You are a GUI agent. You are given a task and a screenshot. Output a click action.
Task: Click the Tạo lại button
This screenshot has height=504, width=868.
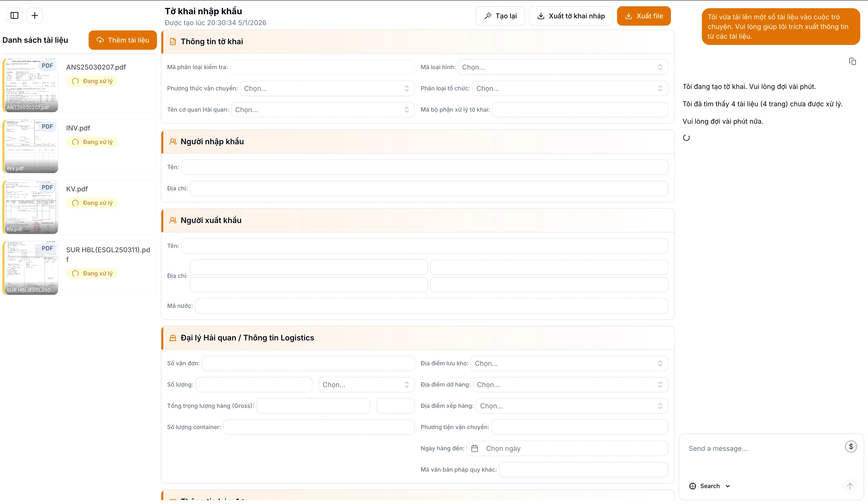click(x=500, y=16)
